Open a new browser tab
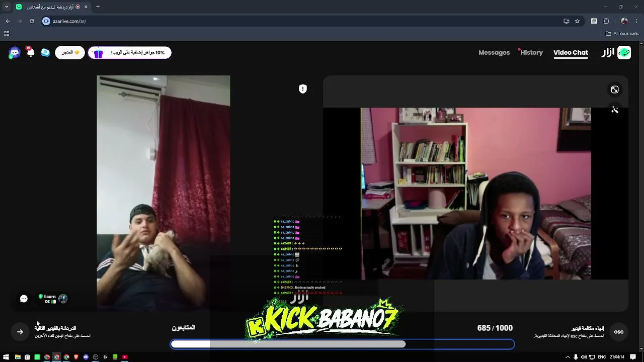 98,7
